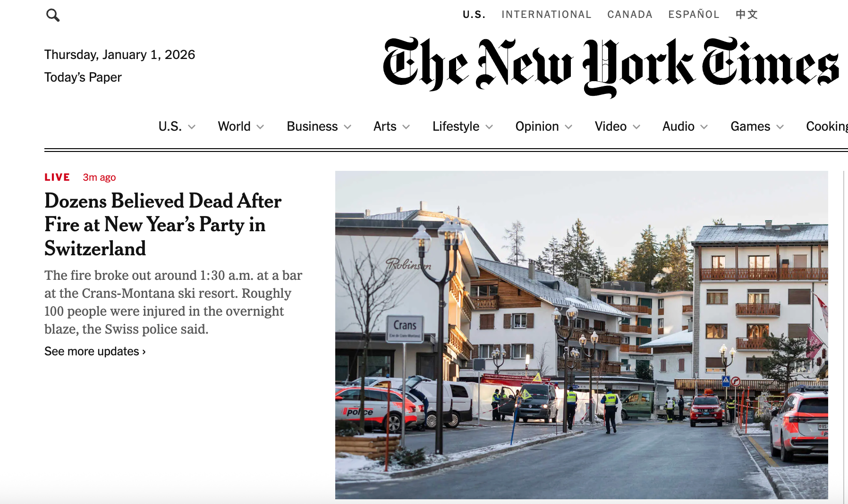Viewport: 848px width, 504px height.
Task: Expand the U.S. section dropdown chevron
Action: click(192, 127)
